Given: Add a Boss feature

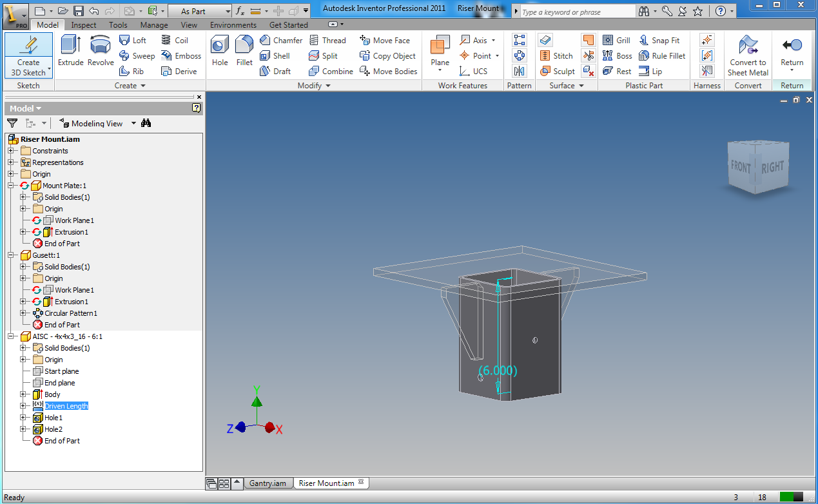Looking at the screenshot, I should click(x=618, y=56).
